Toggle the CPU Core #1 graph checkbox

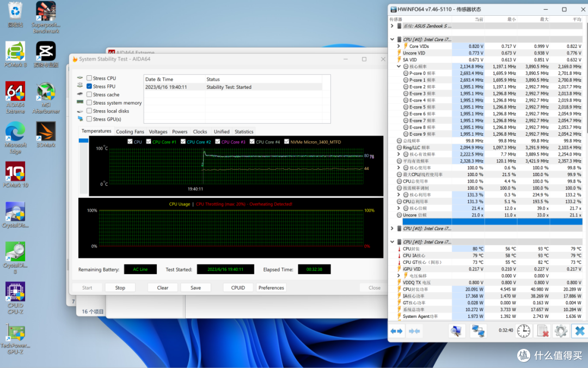coord(149,142)
